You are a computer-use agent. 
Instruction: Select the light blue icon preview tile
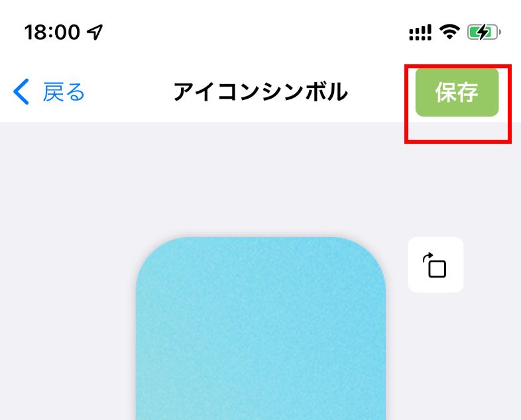pyautogui.click(x=261, y=329)
